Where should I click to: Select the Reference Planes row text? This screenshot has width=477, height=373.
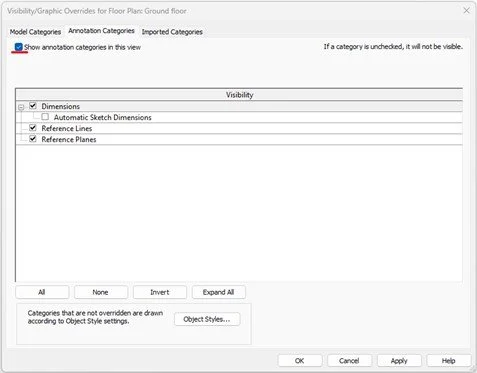[x=69, y=139]
